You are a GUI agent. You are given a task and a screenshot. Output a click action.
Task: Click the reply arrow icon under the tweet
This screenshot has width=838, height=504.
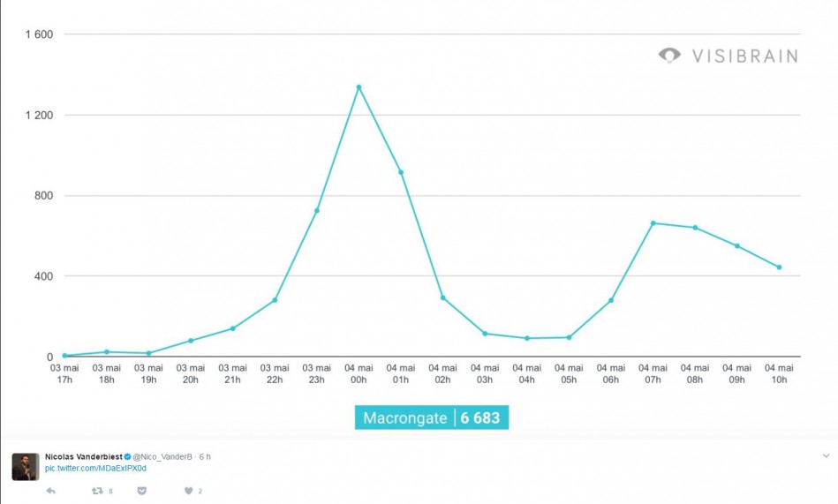click(x=50, y=491)
